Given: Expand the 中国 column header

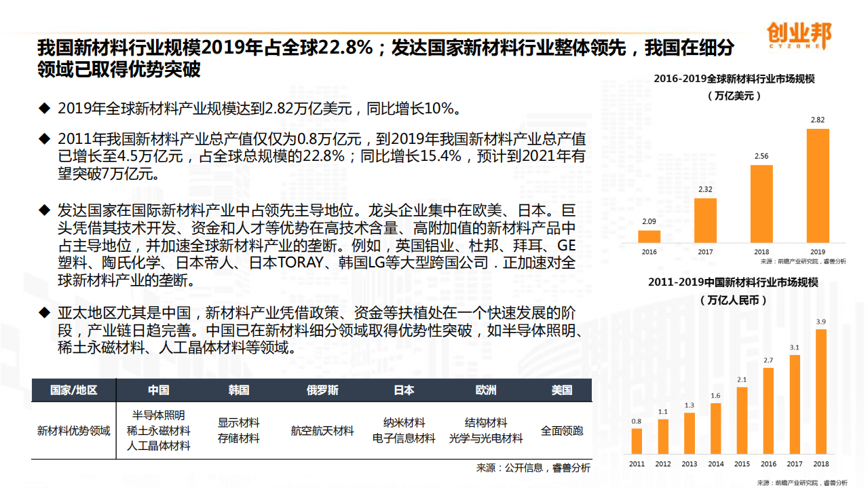Looking at the screenshot, I should [159, 390].
